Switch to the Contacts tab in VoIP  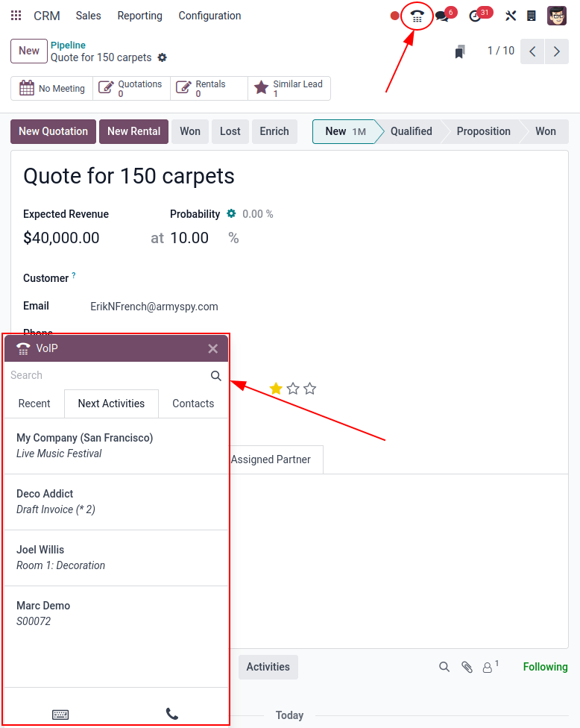pos(192,404)
